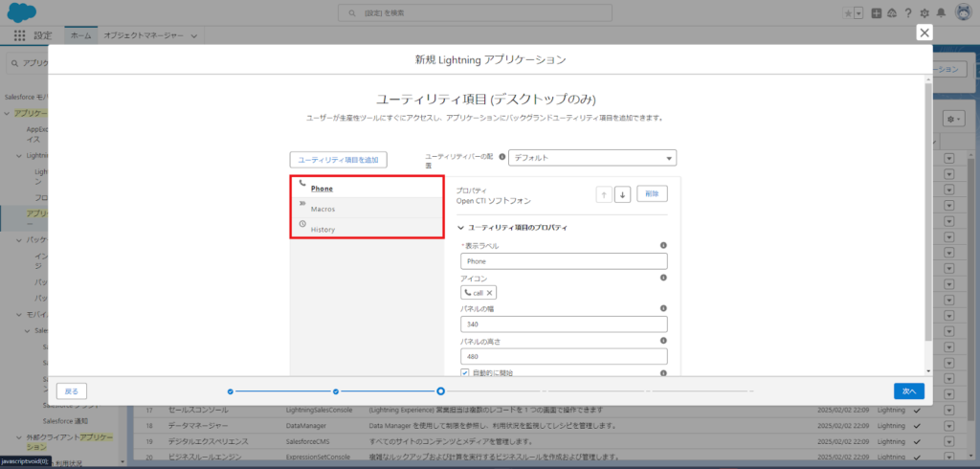
Task: Click the favorites star icon
Action: pyautogui.click(x=848, y=13)
